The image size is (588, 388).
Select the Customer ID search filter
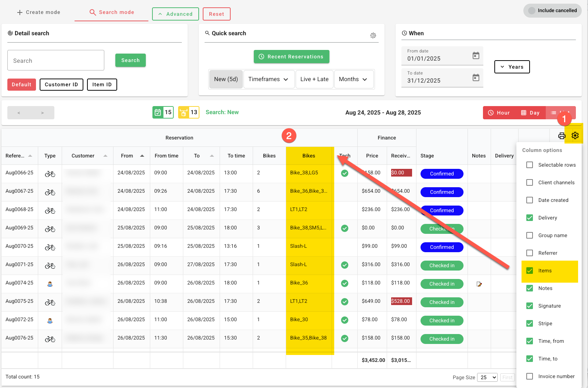pos(61,84)
